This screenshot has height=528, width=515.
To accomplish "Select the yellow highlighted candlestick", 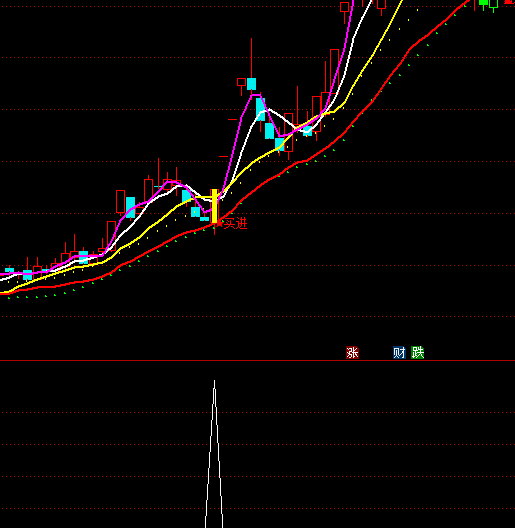I will pos(215,206).
